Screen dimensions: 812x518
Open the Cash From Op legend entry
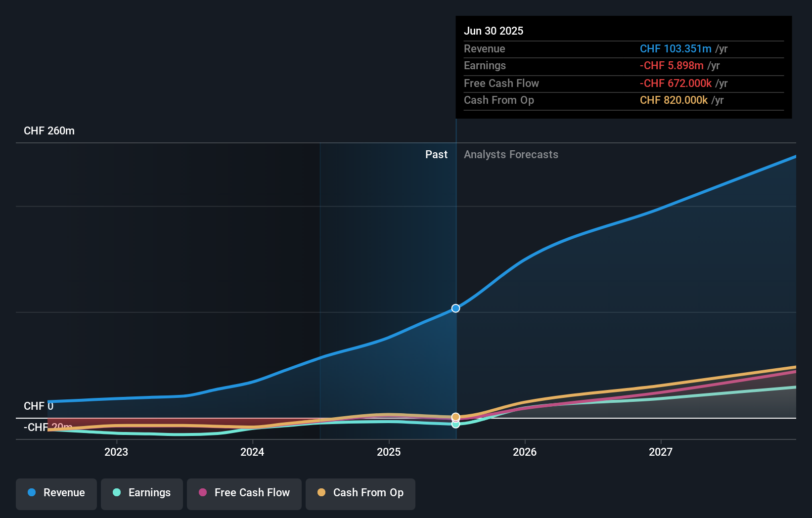tap(360, 493)
